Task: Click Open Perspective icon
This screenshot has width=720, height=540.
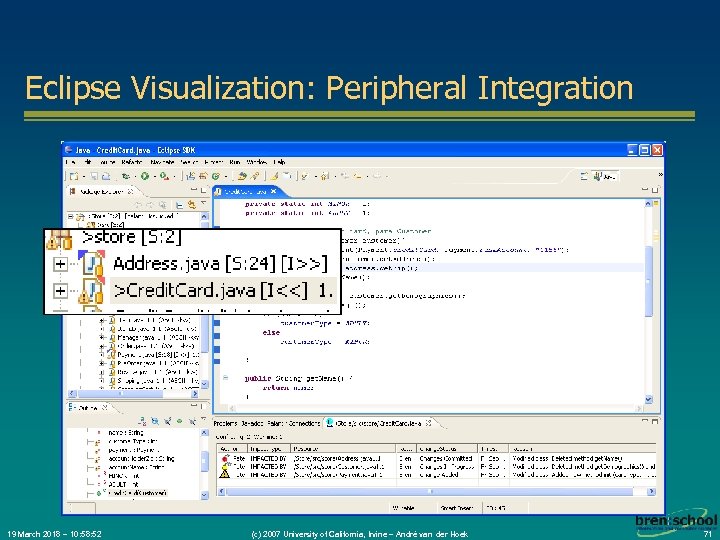Action: (x=584, y=176)
